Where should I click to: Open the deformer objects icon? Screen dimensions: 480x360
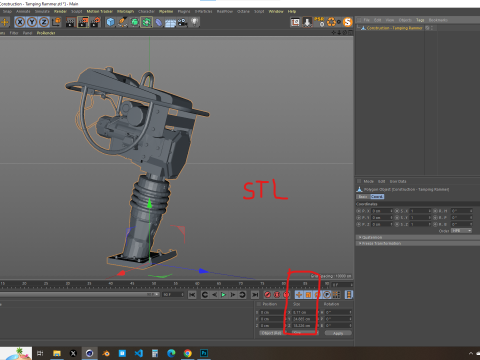pyautogui.click(x=159, y=22)
